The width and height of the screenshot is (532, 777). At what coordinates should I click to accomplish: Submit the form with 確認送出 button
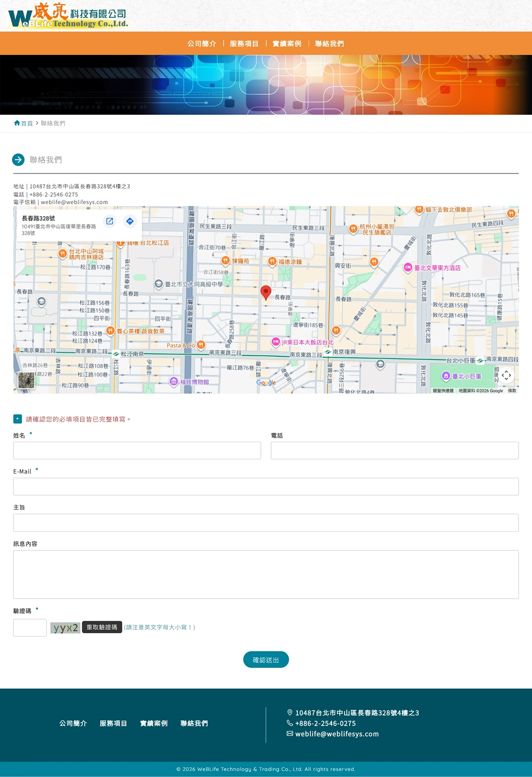tap(266, 660)
